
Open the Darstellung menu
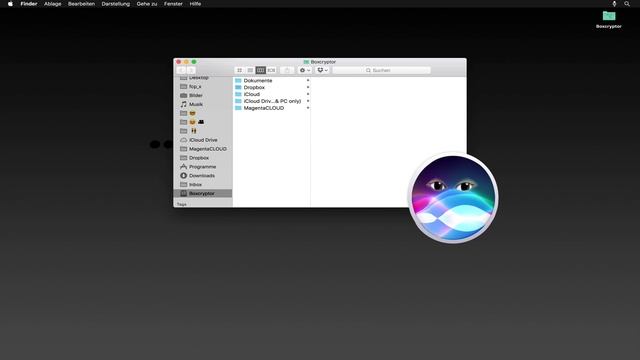pyautogui.click(x=116, y=4)
